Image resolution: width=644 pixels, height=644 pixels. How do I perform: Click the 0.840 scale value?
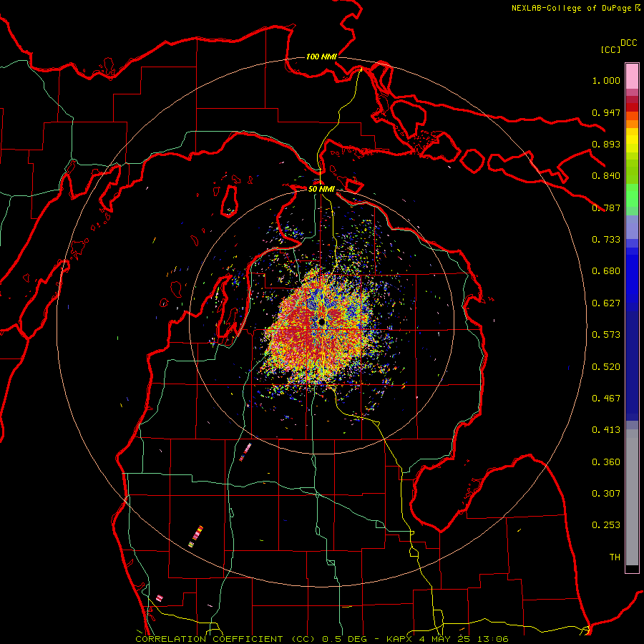[606, 176]
